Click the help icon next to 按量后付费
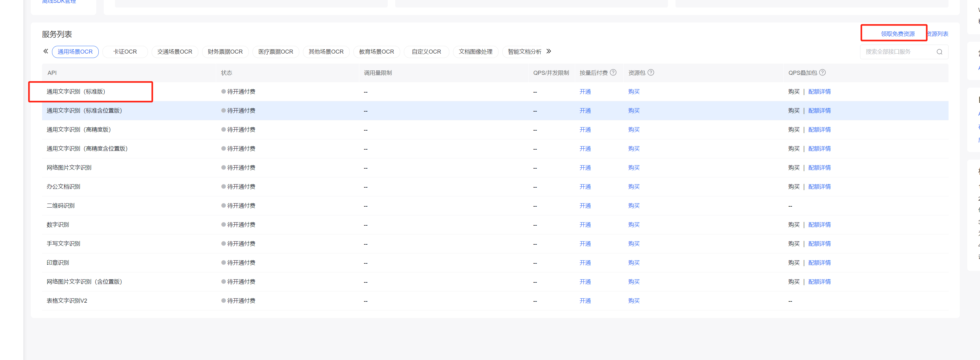Screen dimensions: 980x360 pyautogui.click(x=613, y=72)
